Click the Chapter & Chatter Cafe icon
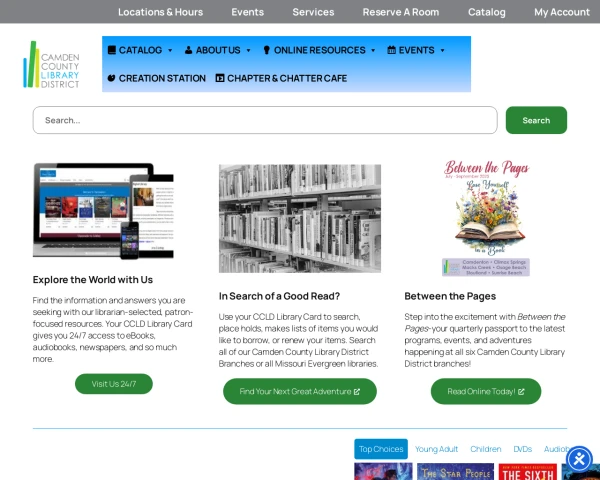The image size is (600, 480). (220, 78)
